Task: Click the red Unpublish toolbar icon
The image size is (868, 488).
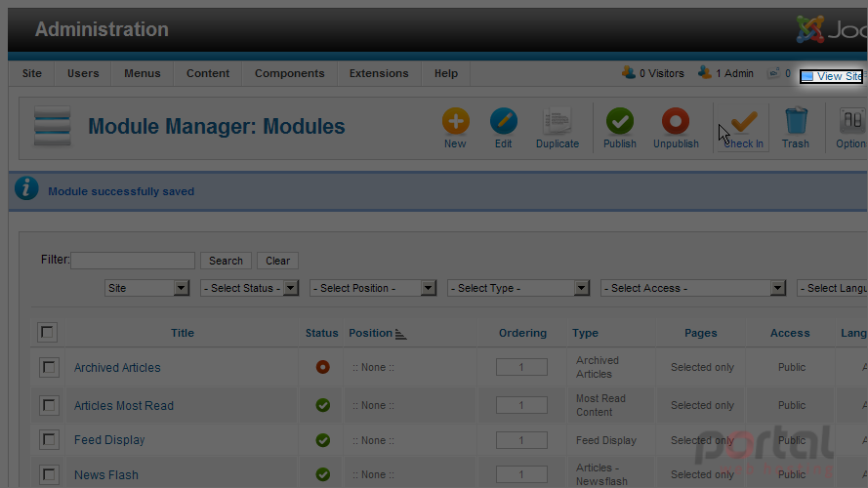Action: (x=676, y=121)
